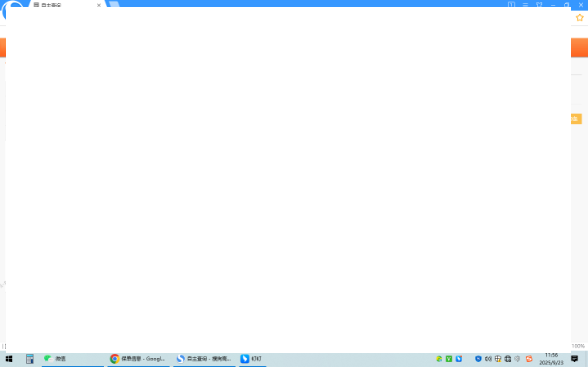Click the orange-red tray icon near clock
This screenshot has width=588, height=367.
click(x=529, y=359)
